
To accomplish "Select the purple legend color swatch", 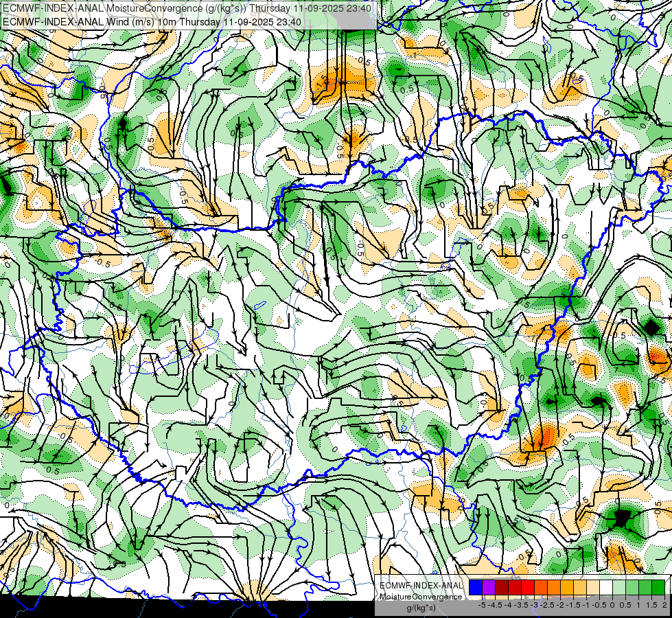I will pyautogui.click(x=489, y=587).
